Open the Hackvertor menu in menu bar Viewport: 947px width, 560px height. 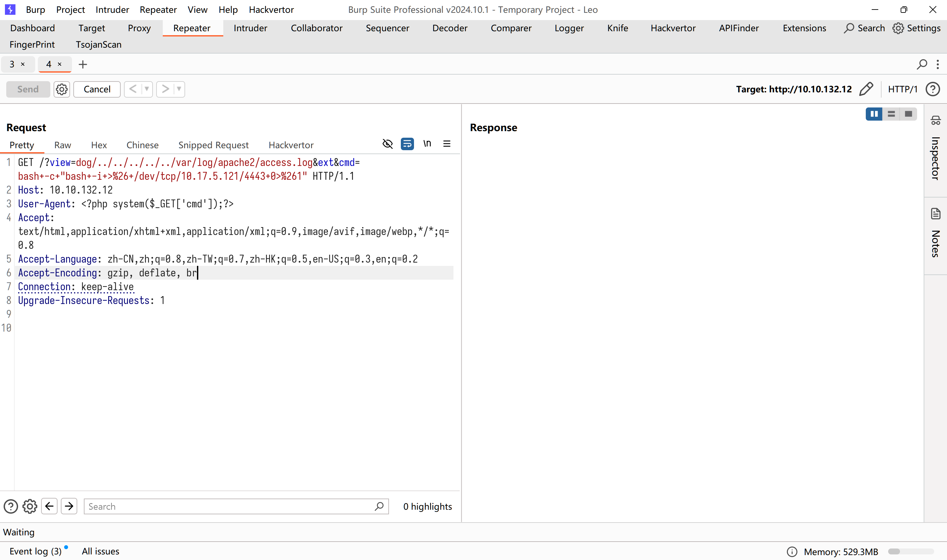pos(271,10)
